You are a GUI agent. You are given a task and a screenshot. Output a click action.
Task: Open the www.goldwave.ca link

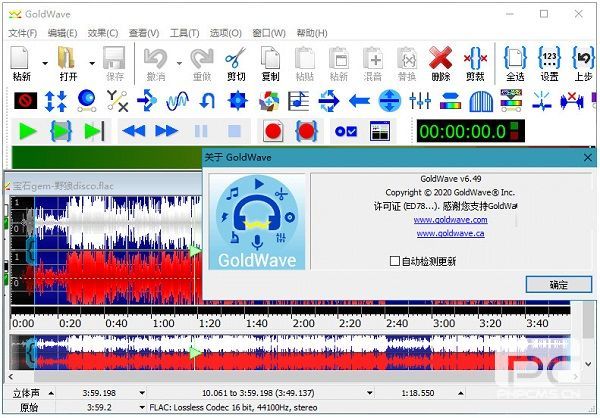coord(450,233)
